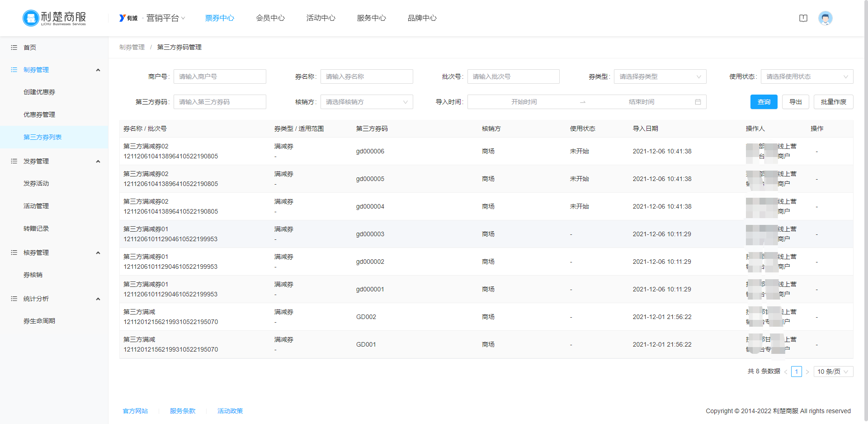Switch to 服务中心 tab
Viewport: 868px width, 424px height.
coord(372,18)
